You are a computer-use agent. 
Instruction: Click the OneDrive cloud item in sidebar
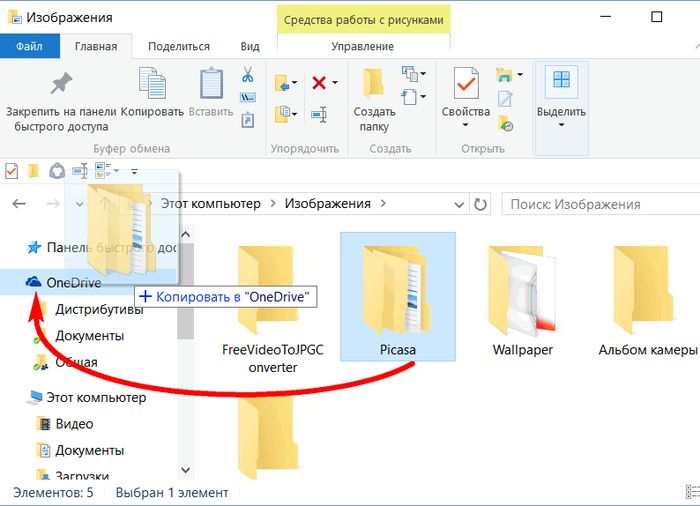[73, 283]
